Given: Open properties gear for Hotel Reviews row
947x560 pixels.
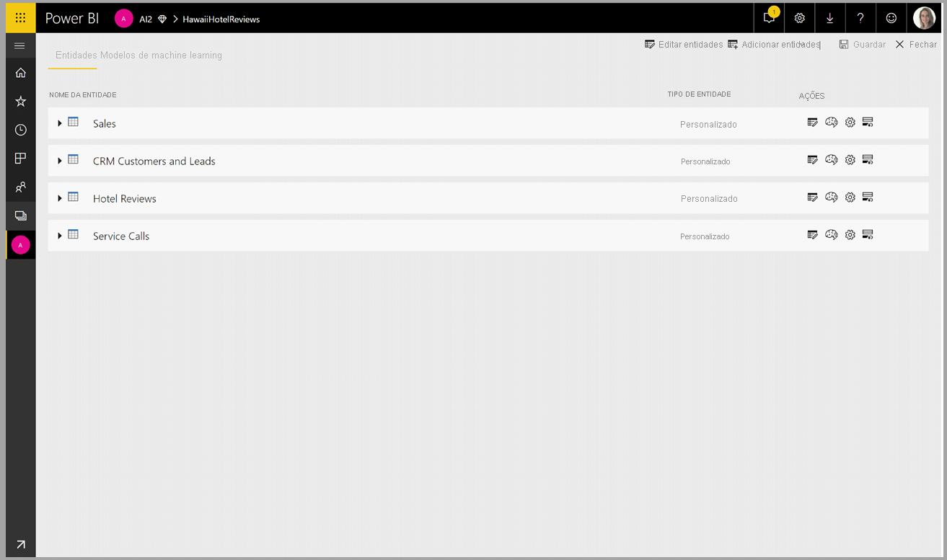Looking at the screenshot, I should click(850, 197).
